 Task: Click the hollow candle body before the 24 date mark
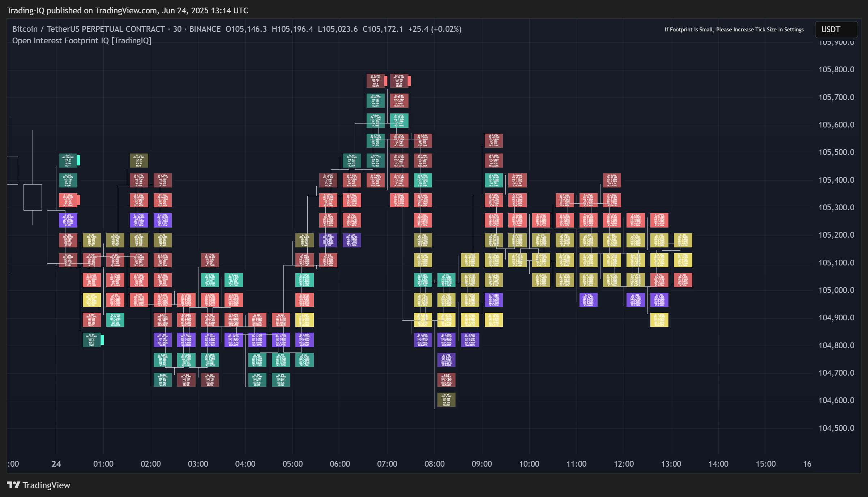tap(33, 197)
